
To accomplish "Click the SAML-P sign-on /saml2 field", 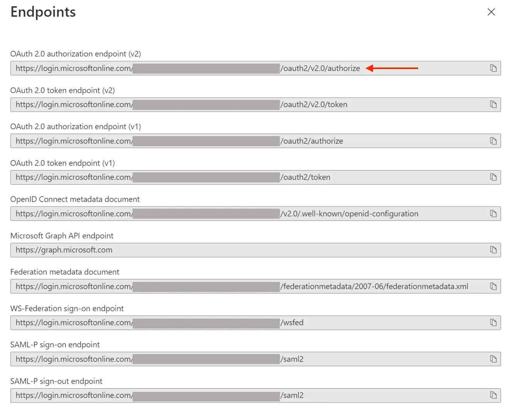I will (256, 359).
